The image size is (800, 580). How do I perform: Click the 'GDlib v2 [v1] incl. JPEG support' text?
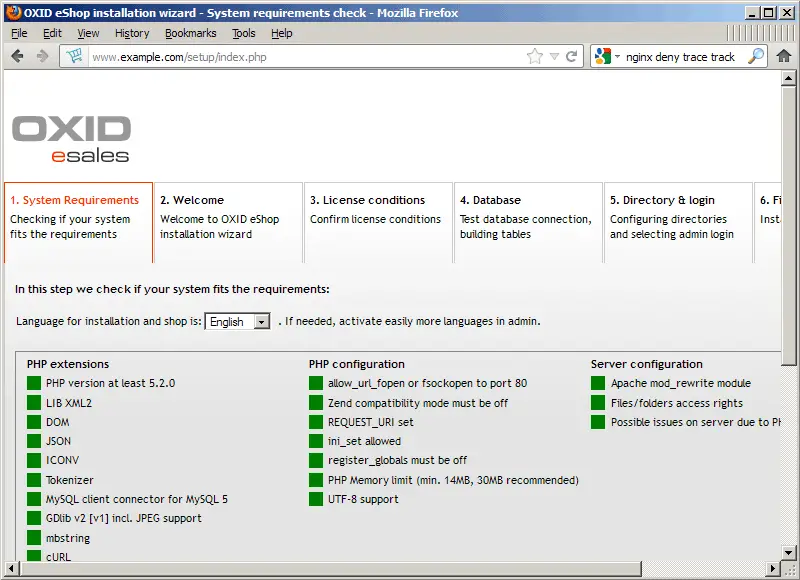pos(123,518)
